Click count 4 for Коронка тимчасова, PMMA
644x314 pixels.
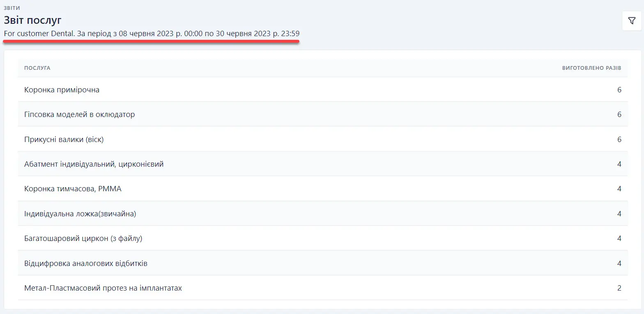(619, 189)
